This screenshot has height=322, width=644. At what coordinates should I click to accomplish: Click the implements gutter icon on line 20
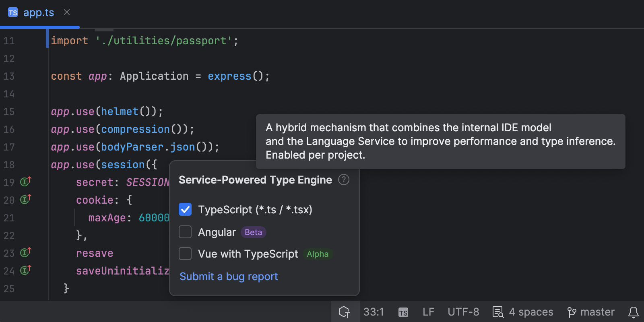[25, 200]
